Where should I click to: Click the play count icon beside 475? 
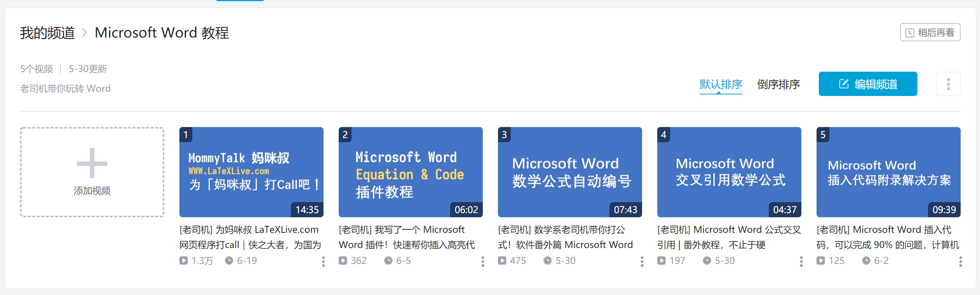tap(502, 261)
